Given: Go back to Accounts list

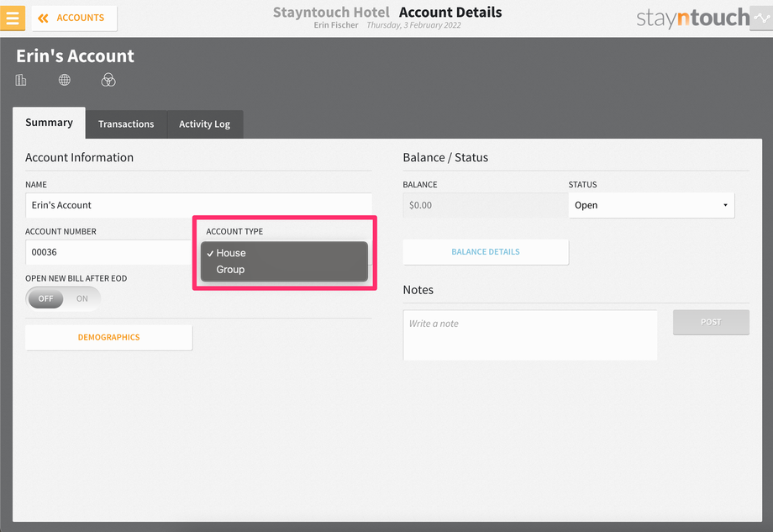Looking at the screenshot, I should (x=75, y=18).
